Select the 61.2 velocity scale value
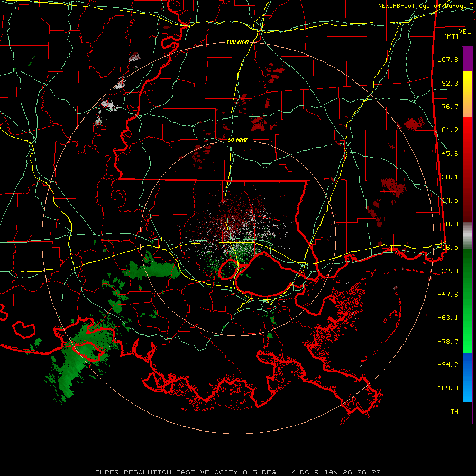The image size is (476, 476). (x=450, y=130)
